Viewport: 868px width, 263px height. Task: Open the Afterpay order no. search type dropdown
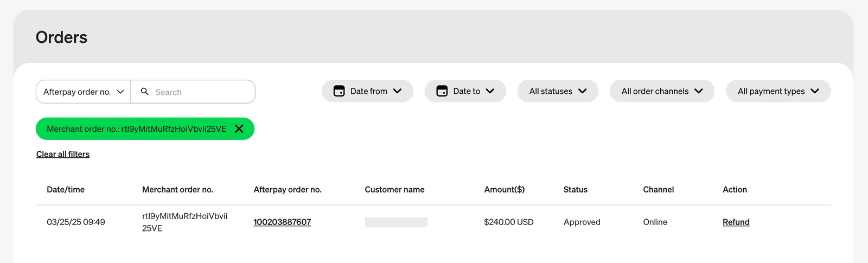click(83, 92)
